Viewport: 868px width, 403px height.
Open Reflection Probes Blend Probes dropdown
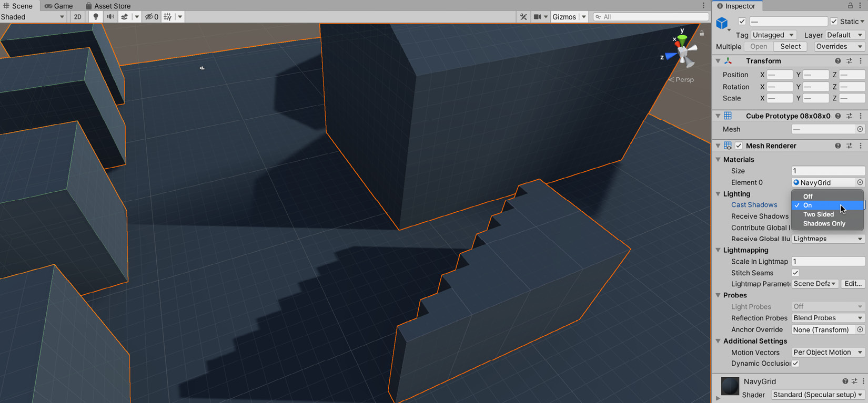[x=828, y=318]
